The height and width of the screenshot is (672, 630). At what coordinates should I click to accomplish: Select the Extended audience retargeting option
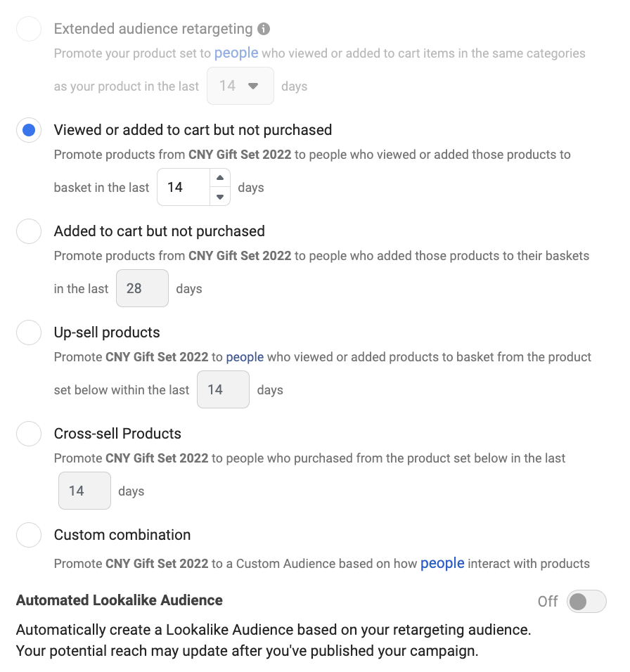28,28
